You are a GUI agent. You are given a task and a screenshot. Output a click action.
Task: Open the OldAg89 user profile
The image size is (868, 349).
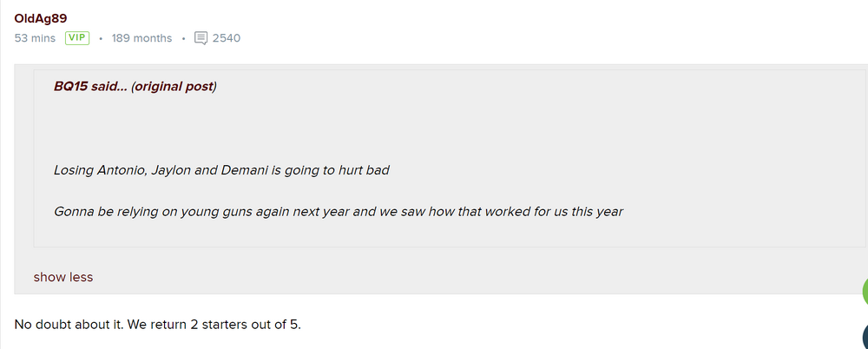tap(40, 18)
